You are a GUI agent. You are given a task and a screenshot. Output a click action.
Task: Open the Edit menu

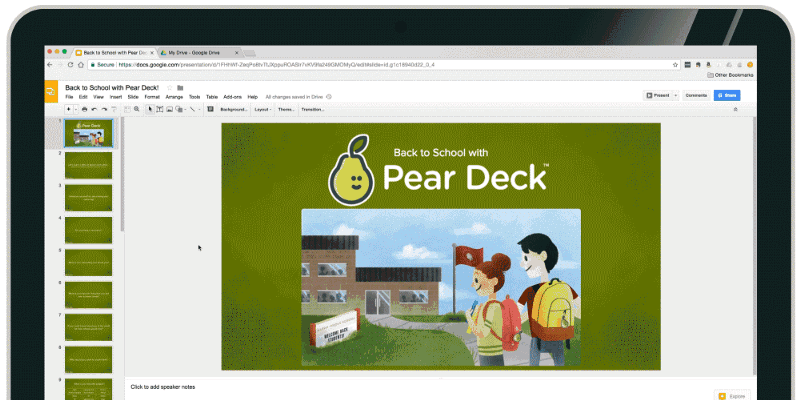pyautogui.click(x=83, y=97)
